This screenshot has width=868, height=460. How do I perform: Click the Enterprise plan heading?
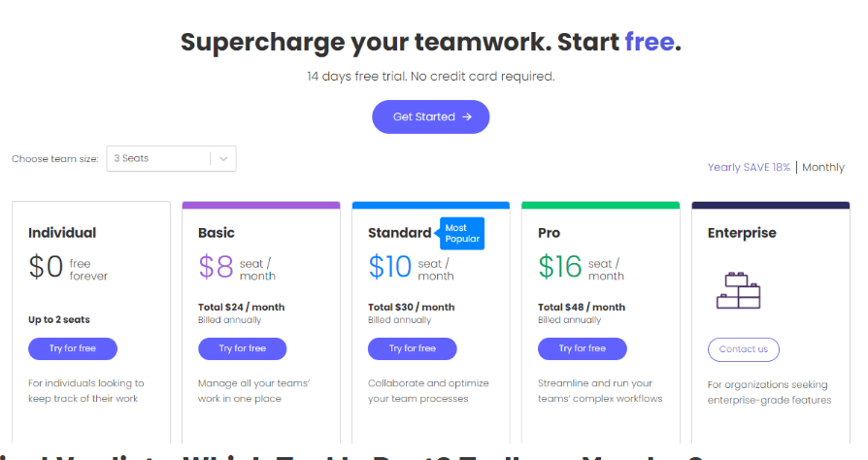click(x=742, y=233)
